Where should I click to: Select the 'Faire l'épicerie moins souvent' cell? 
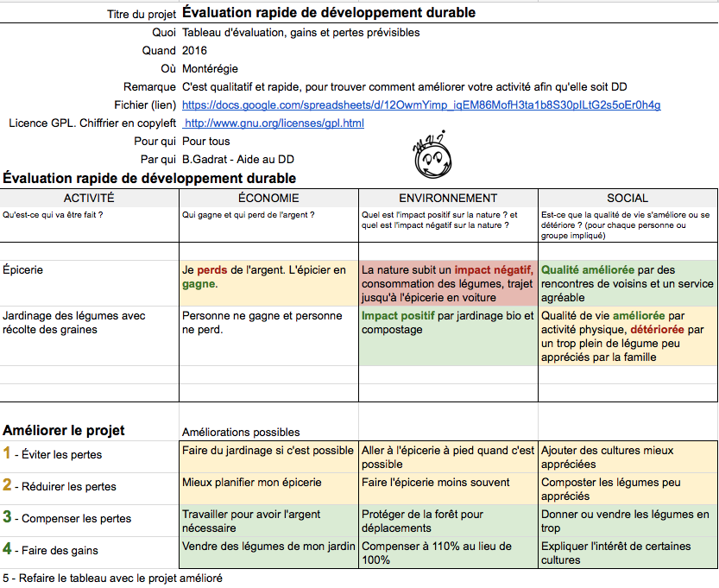(448, 490)
